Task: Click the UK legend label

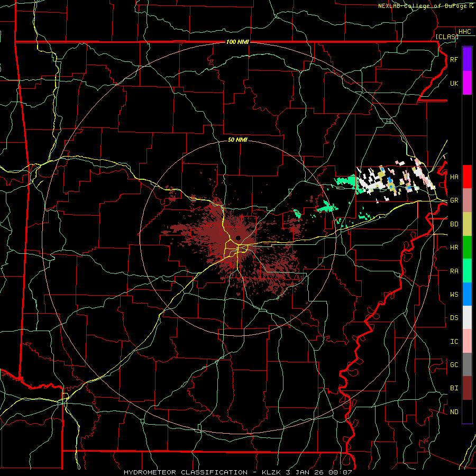Action: coord(454,83)
